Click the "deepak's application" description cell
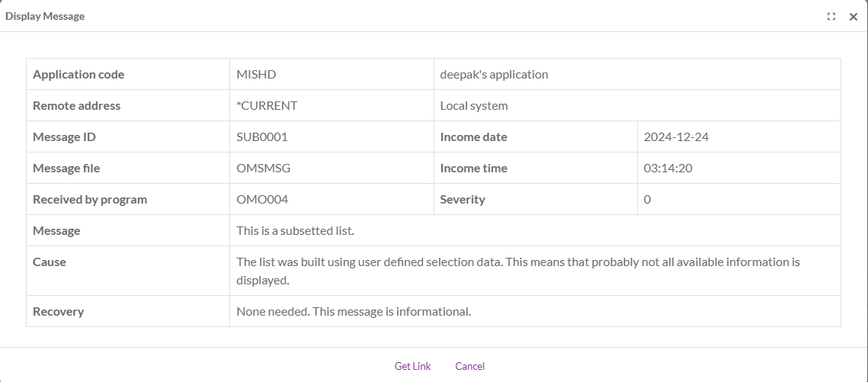868x382 pixels. pyautogui.click(x=494, y=75)
